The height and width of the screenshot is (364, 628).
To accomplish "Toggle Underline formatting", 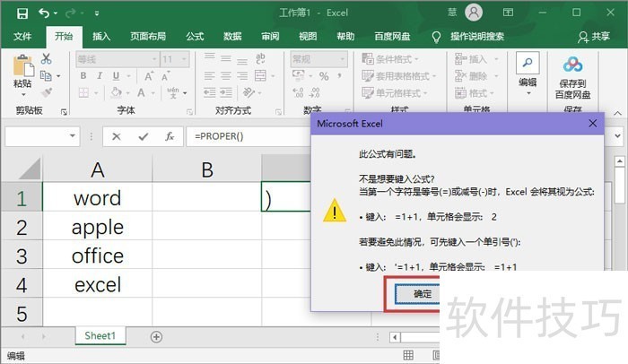I will [x=116, y=75].
